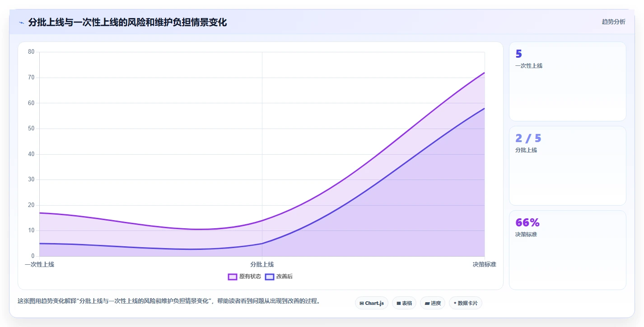Click the 趋势分析 label in header
The width and height of the screenshot is (644, 327).
point(613,22)
